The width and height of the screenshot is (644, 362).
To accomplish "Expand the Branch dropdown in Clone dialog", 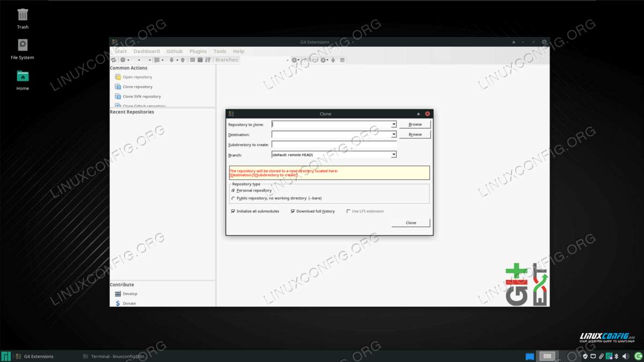I will 394,154.
